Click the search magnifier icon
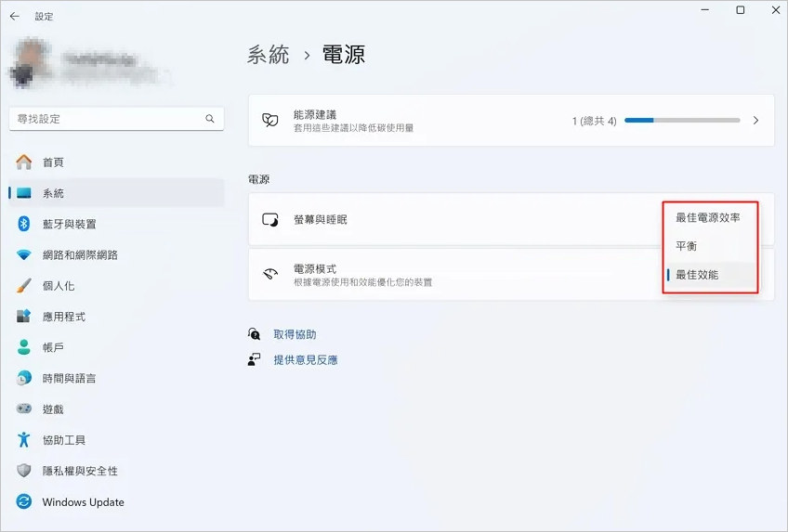Viewport: 788px width, 532px height. pos(210,119)
